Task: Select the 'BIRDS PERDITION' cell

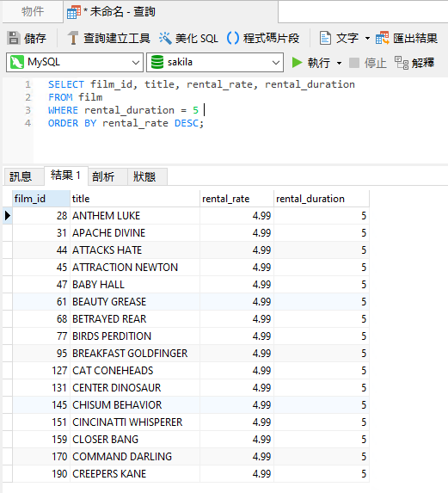Action: pyautogui.click(x=135, y=336)
